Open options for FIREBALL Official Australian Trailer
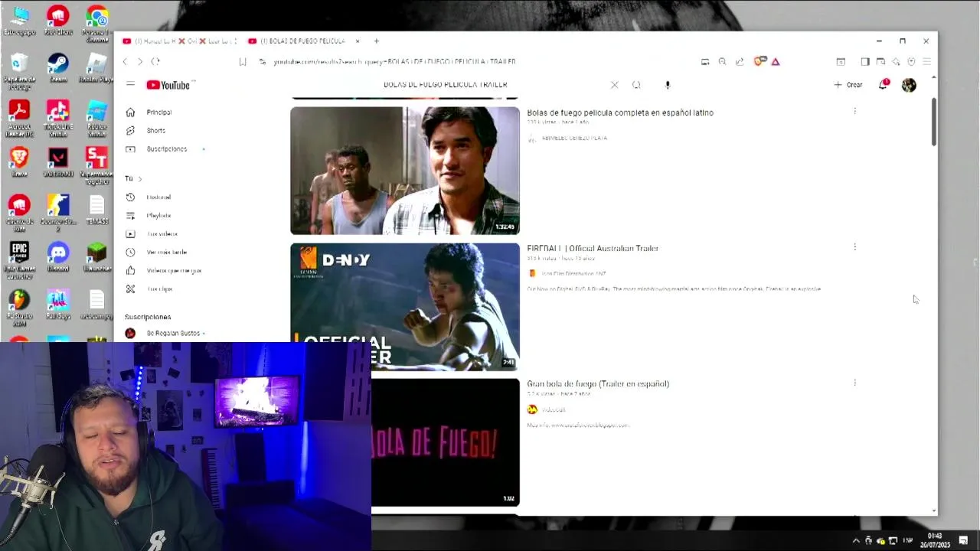 click(x=854, y=247)
